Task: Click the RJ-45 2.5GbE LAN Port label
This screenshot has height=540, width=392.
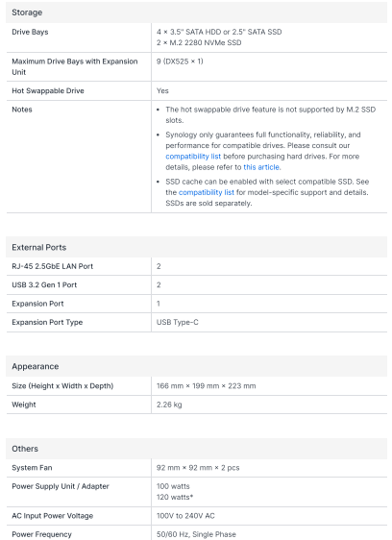Action: pos(52,266)
